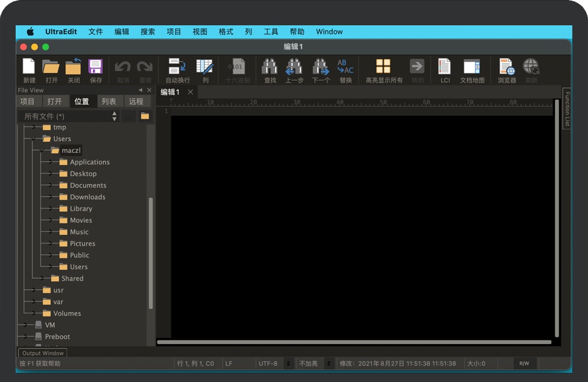The height and width of the screenshot is (382, 588).
Task: Click the 打开 (Open) folder toolbar icon
Action: [51, 67]
